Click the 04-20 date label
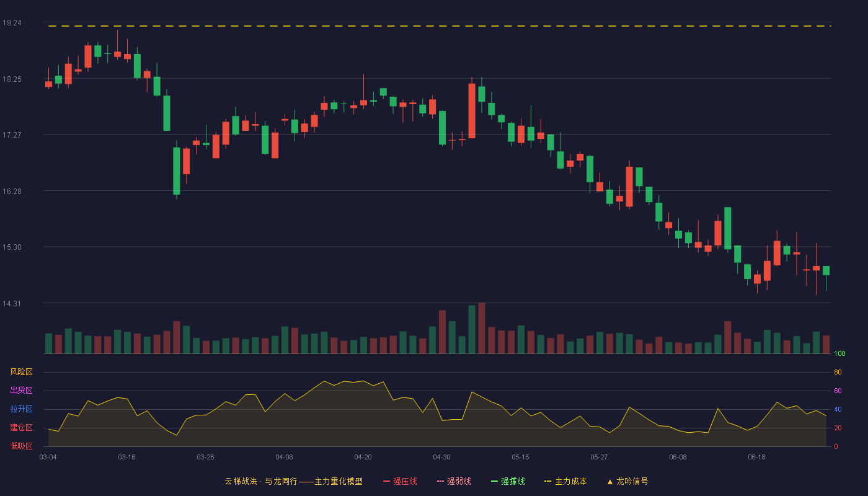Image resolution: width=868 pixels, height=496 pixels. click(x=363, y=457)
